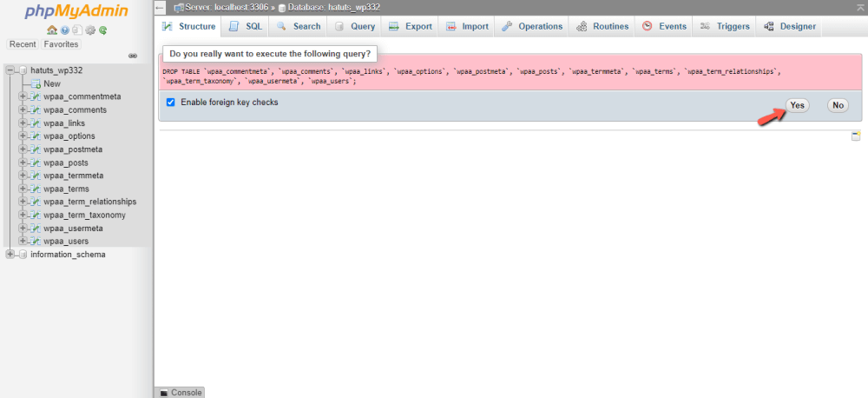Expand the information_schema database node

[x=10, y=255]
